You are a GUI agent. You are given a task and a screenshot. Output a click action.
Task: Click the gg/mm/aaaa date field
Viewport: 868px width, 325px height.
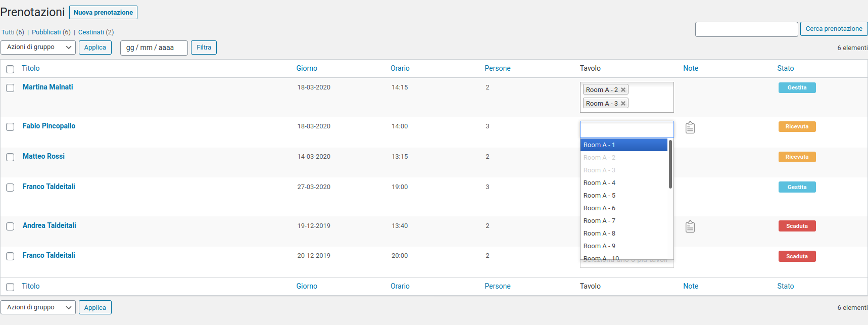[154, 48]
